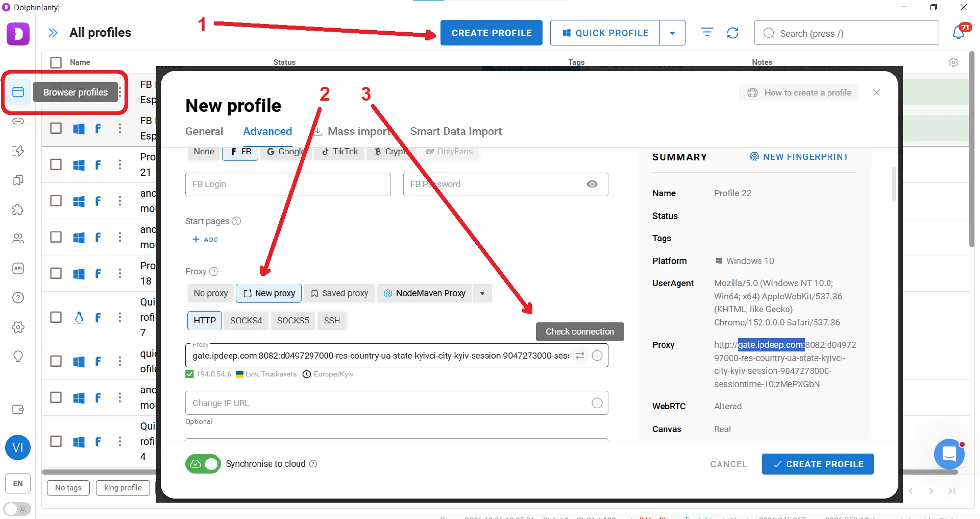Toggle the dark mode switch
Screen dimensions: 980x519
point(17,509)
